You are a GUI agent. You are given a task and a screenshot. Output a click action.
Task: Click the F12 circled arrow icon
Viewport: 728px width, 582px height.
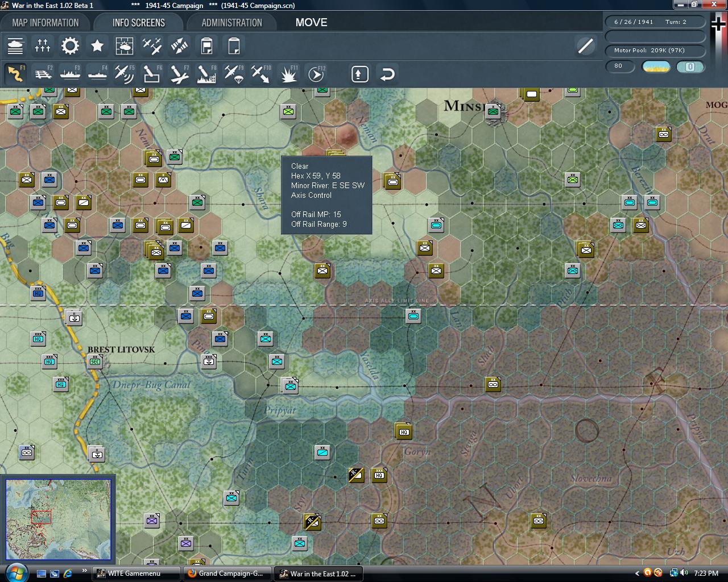coord(316,74)
